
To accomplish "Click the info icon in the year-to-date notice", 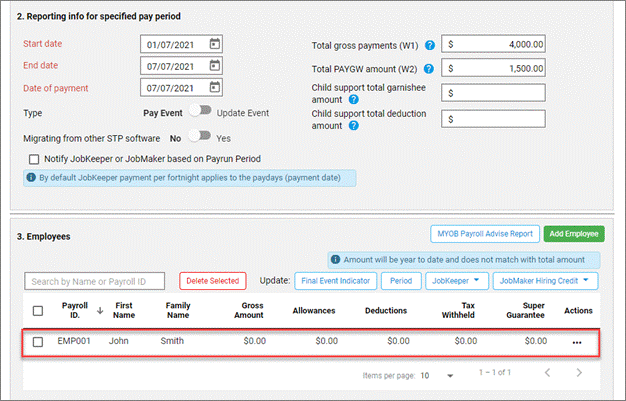I will (335, 260).
